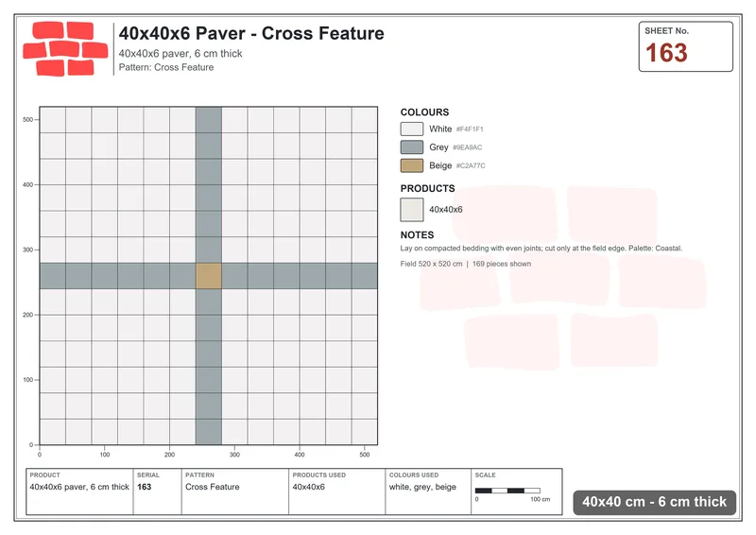Click the '40x40 cm - 6 cm thick' badge

tap(654, 502)
